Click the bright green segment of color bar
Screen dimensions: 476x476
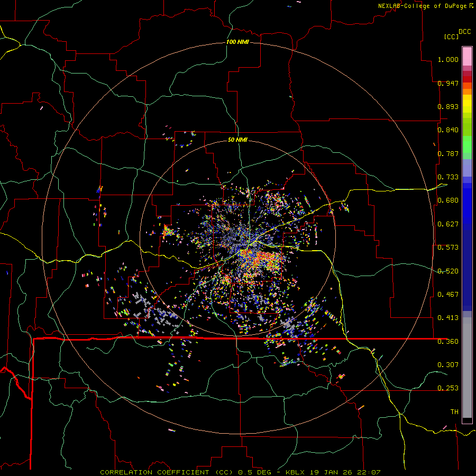[467, 144]
